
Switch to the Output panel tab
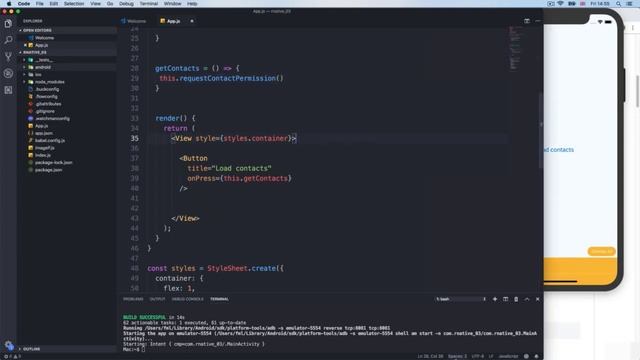tap(157, 299)
